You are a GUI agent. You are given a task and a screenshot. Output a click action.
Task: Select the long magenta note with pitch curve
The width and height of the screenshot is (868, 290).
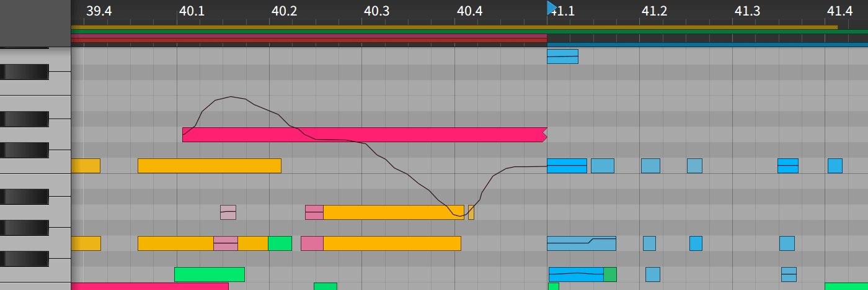(364, 135)
